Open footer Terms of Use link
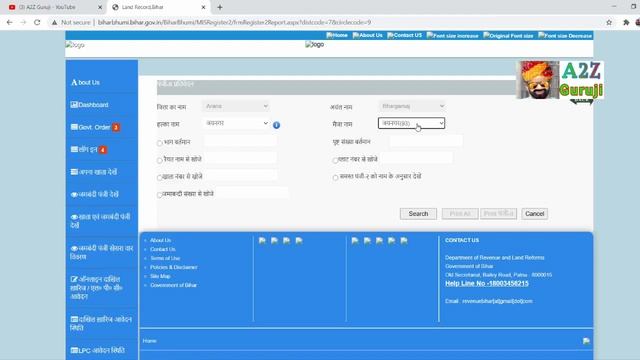 point(165,258)
